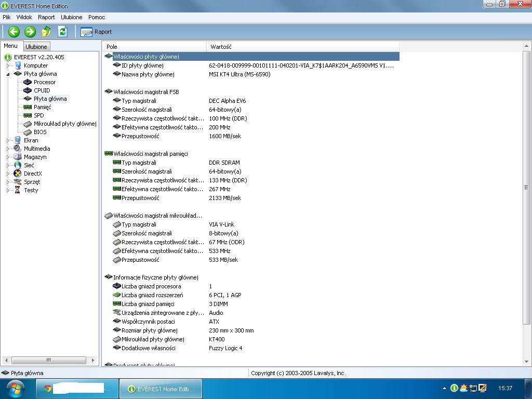Viewport: 532px width, 399px height.
Task: Expand the Magazyn tree node
Action: point(8,157)
